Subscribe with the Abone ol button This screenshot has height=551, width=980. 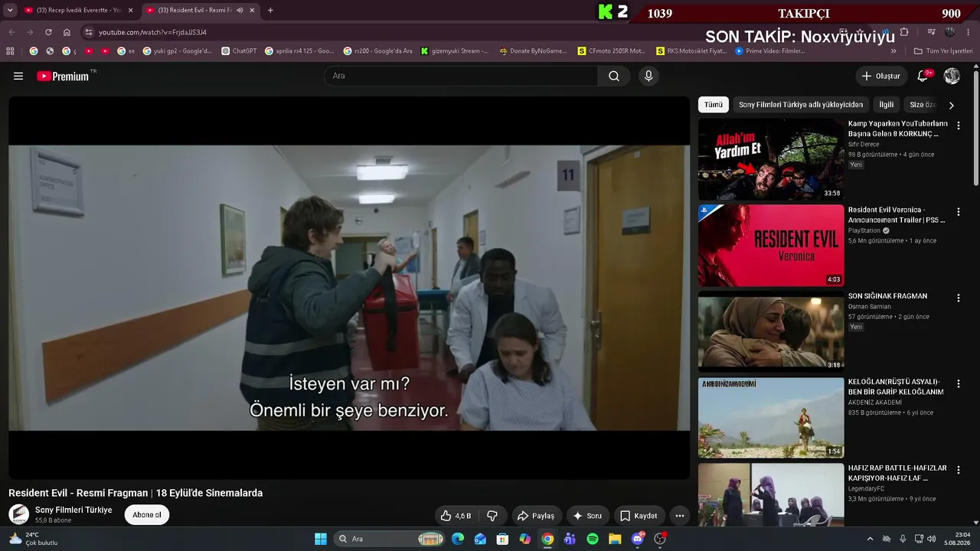point(147,515)
